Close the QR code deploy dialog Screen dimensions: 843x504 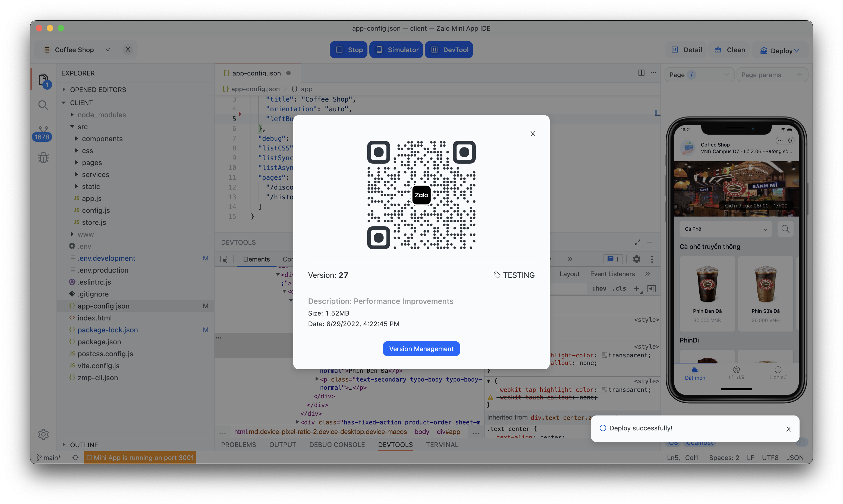[x=533, y=134]
